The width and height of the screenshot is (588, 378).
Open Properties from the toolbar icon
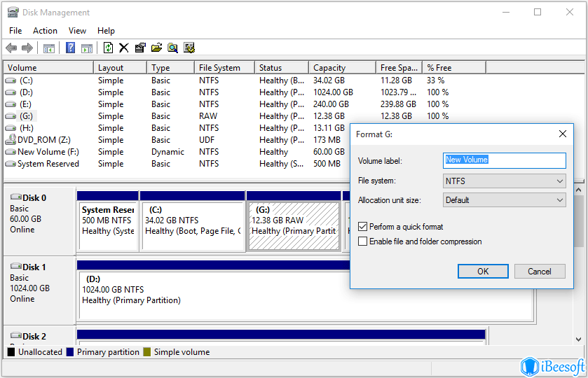pyautogui.click(x=140, y=48)
